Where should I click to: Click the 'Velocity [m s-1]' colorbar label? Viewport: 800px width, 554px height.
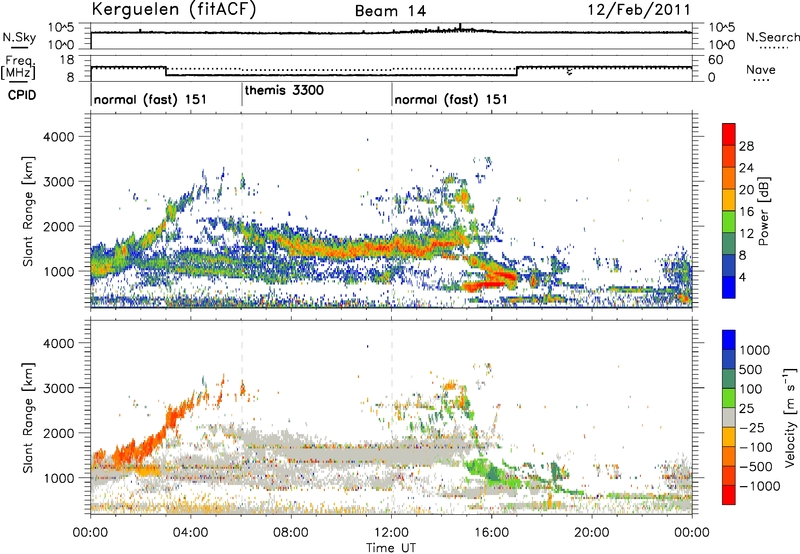(790, 418)
